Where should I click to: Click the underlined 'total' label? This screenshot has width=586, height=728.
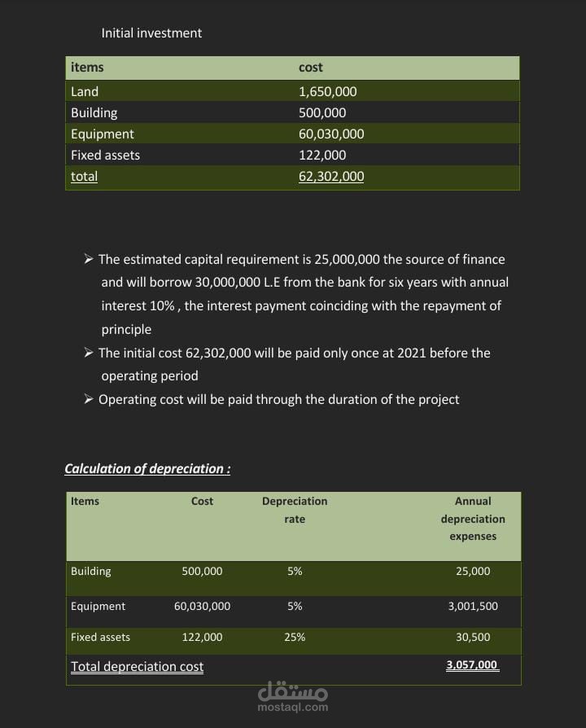pos(84,177)
